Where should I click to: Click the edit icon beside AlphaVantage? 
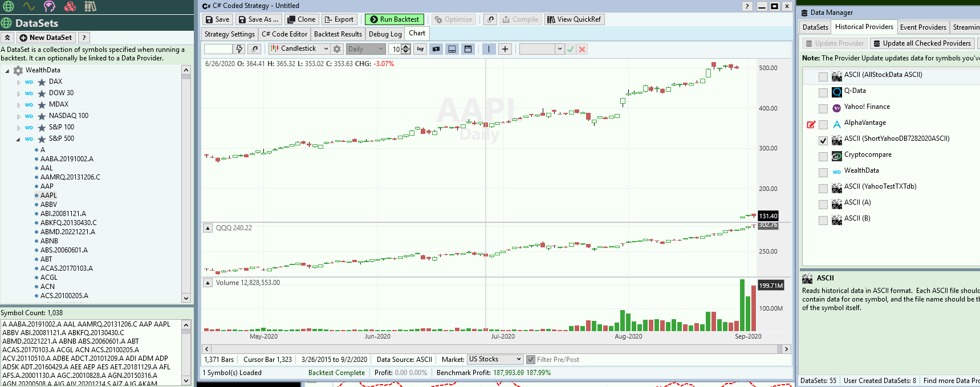811,124
